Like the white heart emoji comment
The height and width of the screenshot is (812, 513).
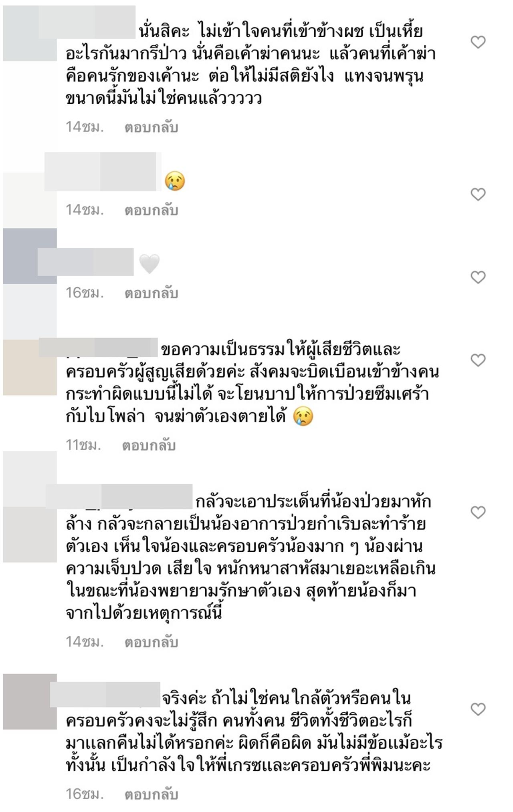(x=478, y=277)
